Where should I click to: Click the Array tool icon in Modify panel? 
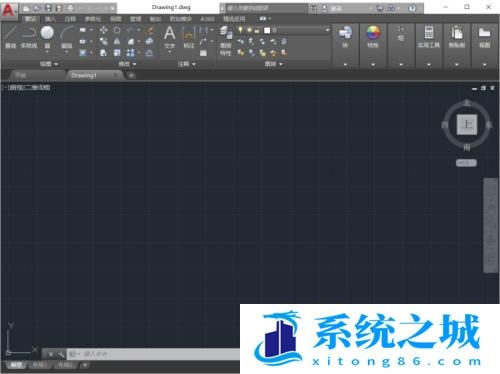pyautogui.click(x=131, y=53)
